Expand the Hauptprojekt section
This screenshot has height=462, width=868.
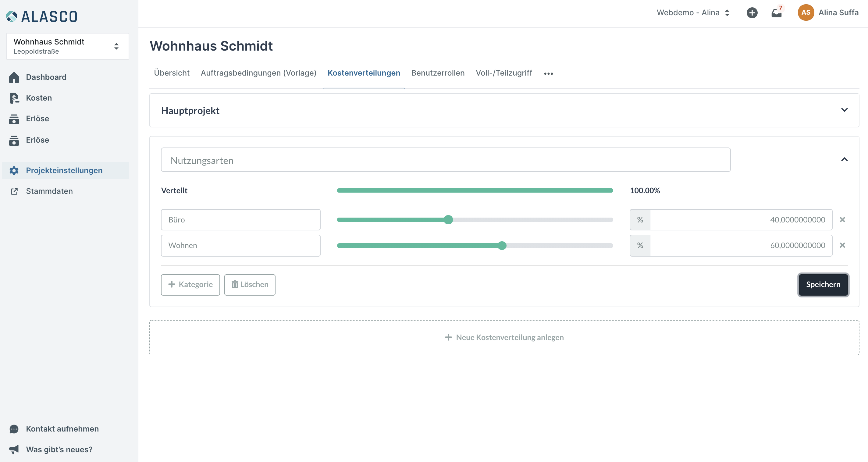[x=845, y=110]
